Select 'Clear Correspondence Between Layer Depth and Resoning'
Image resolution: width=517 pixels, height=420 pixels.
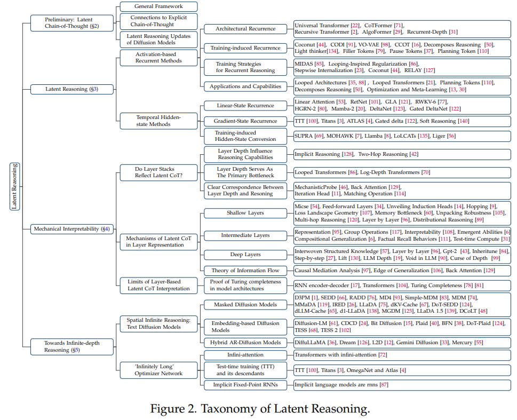point(245,191)
